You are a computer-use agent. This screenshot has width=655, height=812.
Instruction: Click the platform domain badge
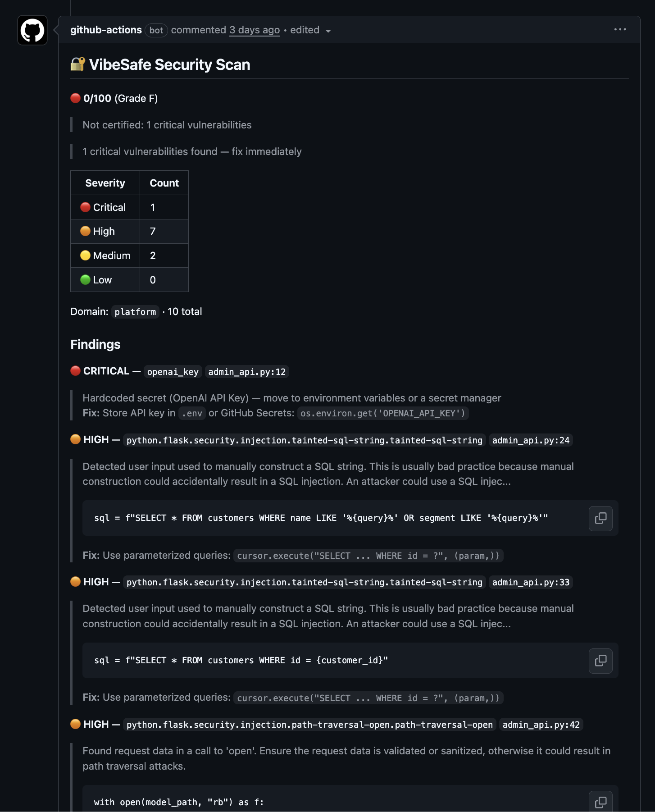pyautogui.click(x=135, y=311)
